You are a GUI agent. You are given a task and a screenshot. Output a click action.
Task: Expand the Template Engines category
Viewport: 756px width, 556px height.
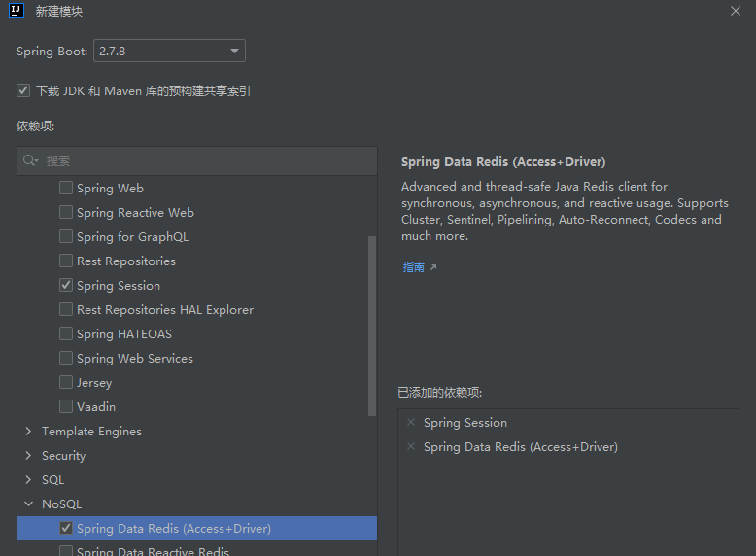pos(29,432)
